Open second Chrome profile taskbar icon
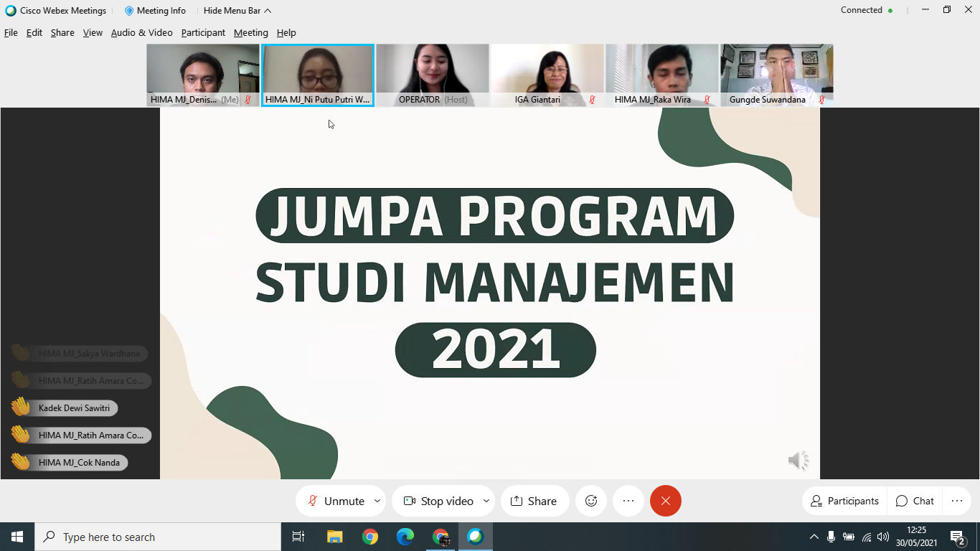The height and width of the screenshot is (551, 980). (x=440, y=537)
